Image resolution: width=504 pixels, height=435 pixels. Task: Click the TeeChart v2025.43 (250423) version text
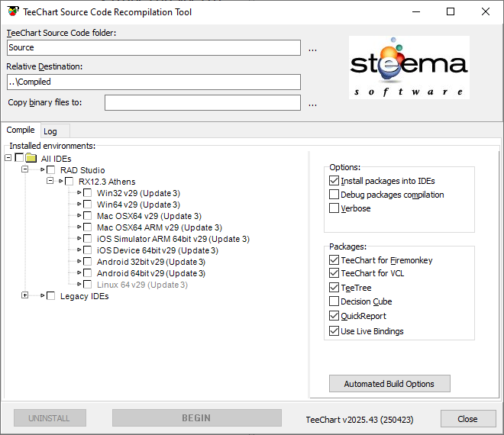360,420
